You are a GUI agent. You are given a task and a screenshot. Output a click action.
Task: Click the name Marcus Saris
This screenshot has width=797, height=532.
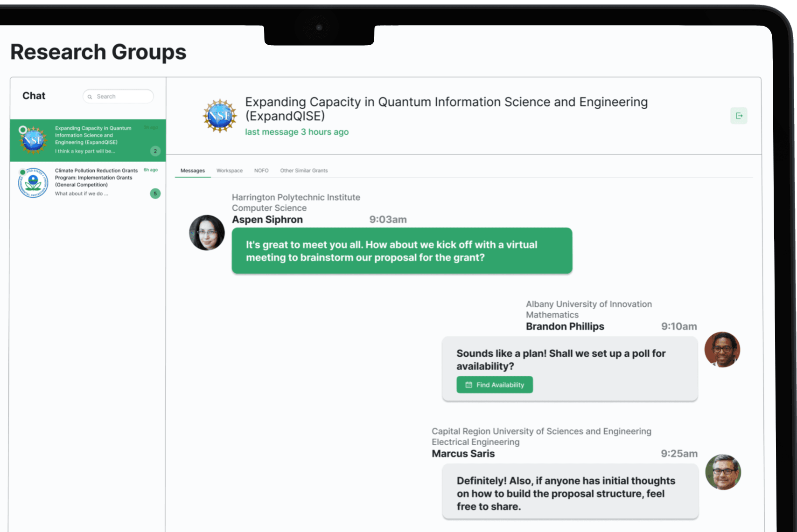(463, 454)
